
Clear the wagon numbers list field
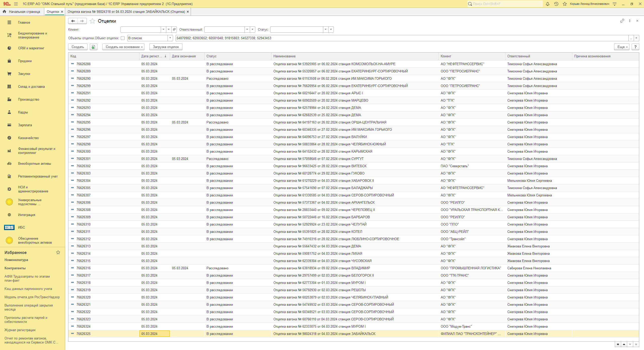point(636,38)
